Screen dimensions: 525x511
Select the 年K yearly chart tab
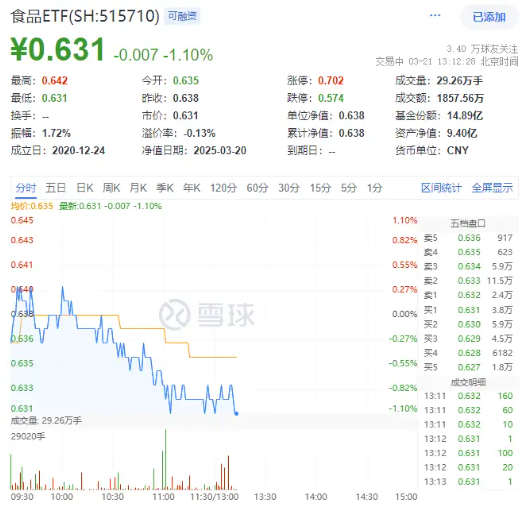coord(192,188)
